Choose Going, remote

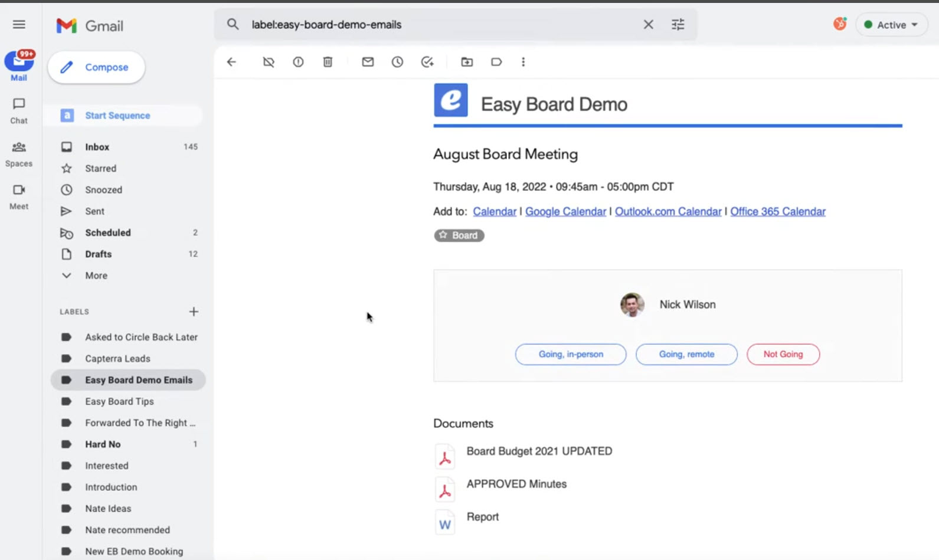pos(686,354)
